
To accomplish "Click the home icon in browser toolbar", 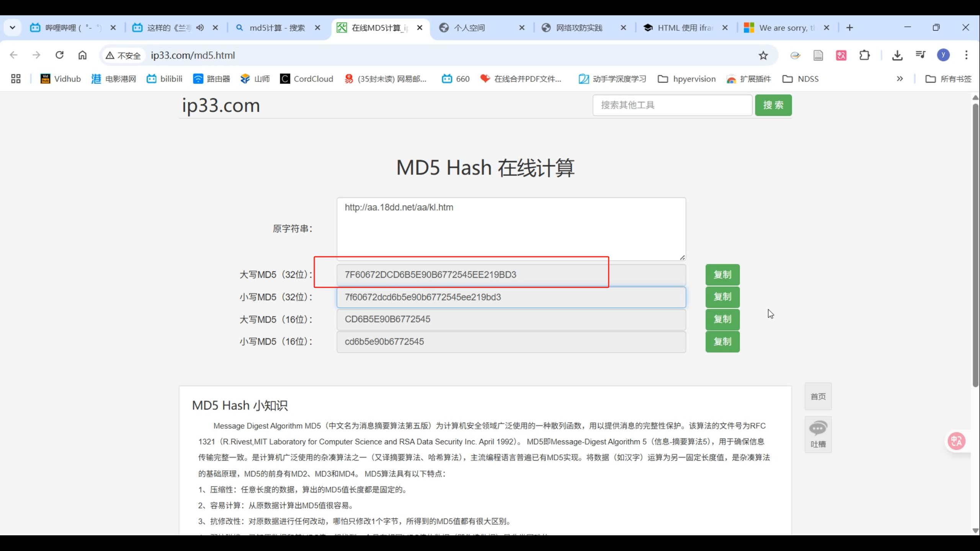I will [82, 55].
